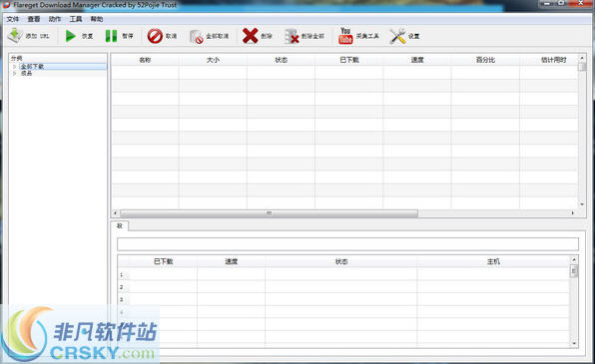Click the left arrow of horizontal scrollbar
595x364 pixels.
(x=115, y=213)
